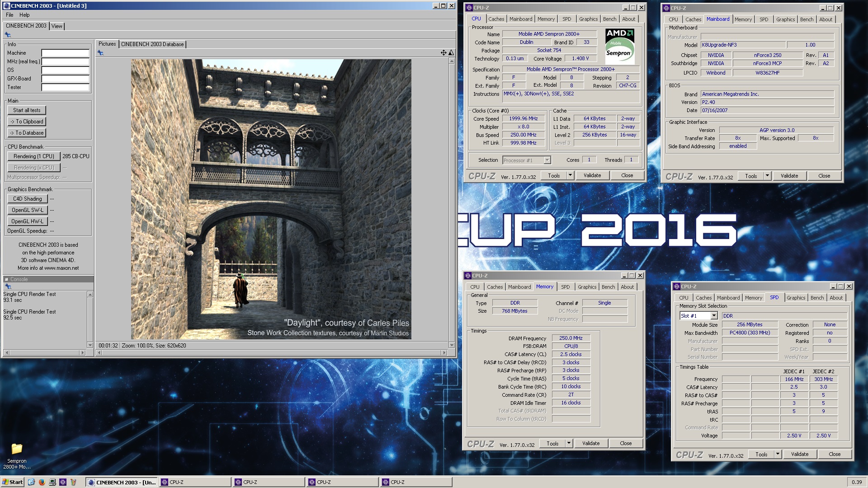Open the Memory Slot Selection dropdown (Slot #1)

pyautogui.click(x=714, y=316)
